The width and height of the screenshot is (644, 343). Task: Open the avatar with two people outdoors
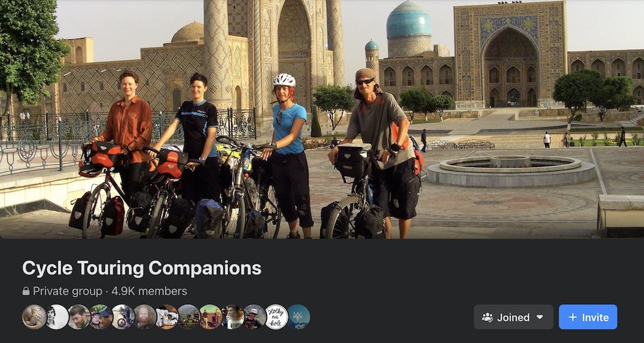(211, 317)
